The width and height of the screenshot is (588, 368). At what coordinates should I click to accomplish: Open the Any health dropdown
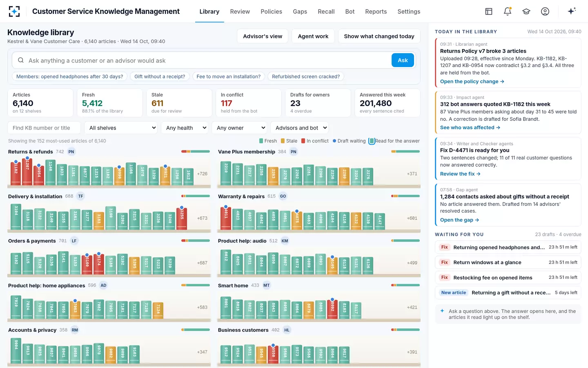click(x=185, y=128)
